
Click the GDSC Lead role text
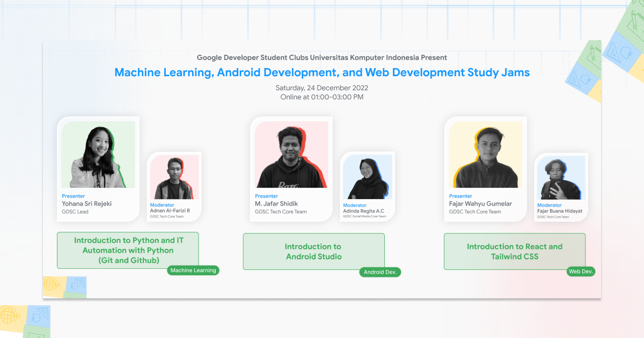click(75, 212)
